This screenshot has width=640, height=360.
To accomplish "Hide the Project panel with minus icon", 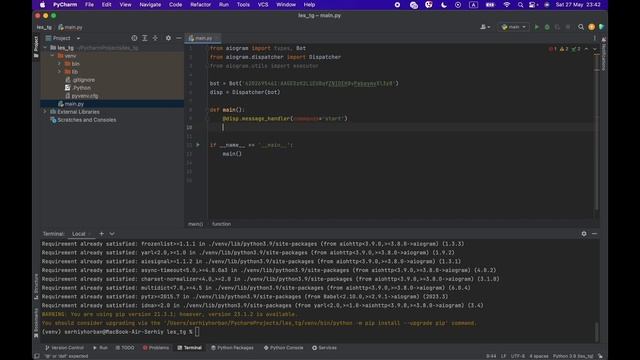I will tap(178, 38).
